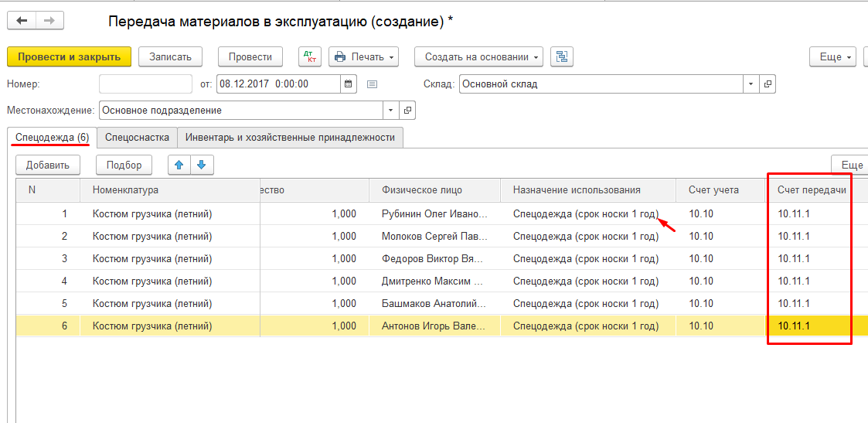Image resolution: width=868 pixels, height=423 pixels.
Task: Click row number 5 cell
Action: tap(48, 303)
